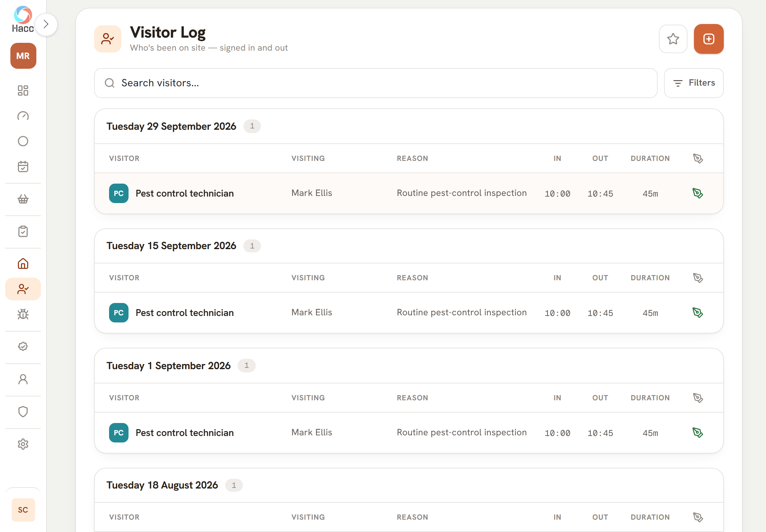The height and width of the screenshot is (532, 766).
Task: Open the dashboard grid icon in sidebar
Action: pos(23,91)
